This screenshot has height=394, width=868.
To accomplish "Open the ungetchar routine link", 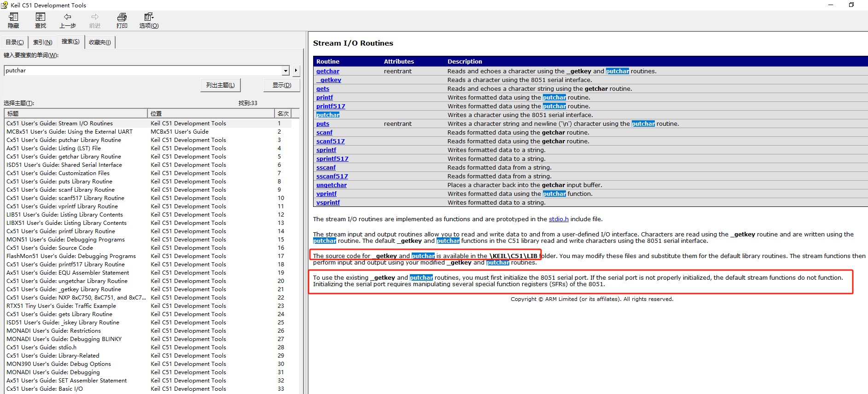I will pos(332,185).
